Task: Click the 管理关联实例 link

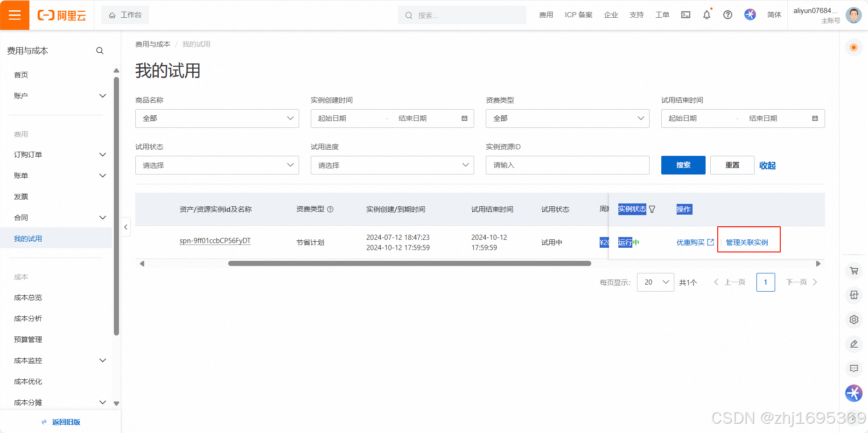Action: click(x=747, y=242)
